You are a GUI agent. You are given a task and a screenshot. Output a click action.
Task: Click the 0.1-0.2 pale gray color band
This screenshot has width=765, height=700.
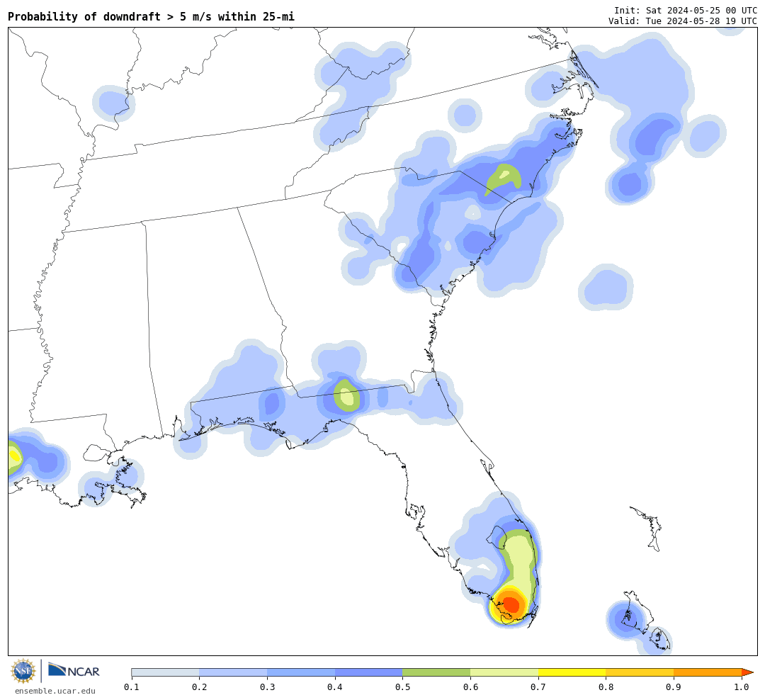165,672
